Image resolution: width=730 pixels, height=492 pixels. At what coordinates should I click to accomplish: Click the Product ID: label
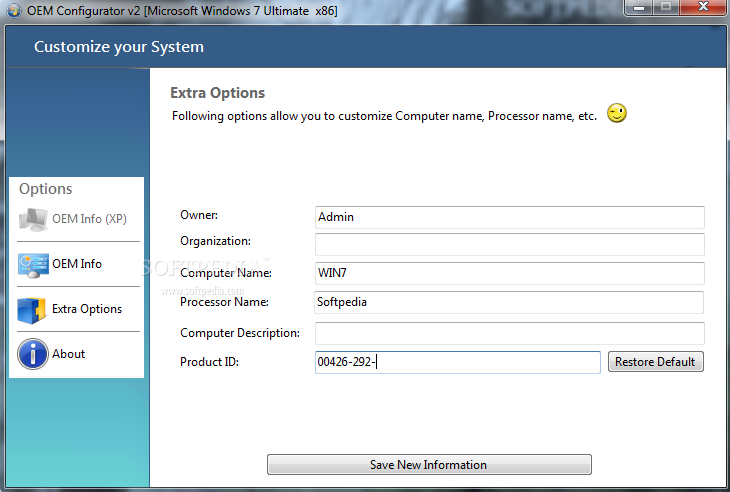[x=209, y=362]
